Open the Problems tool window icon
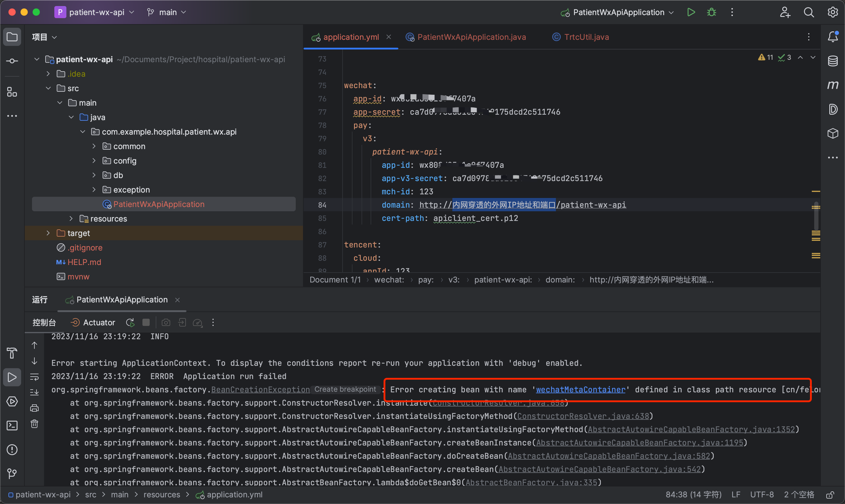This screenshot has width=845, height=504. click(x=12, y=450)
